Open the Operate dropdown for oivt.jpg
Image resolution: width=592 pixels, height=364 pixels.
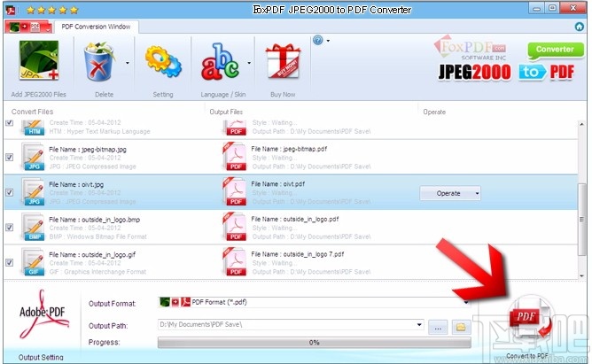click(450, 193)
